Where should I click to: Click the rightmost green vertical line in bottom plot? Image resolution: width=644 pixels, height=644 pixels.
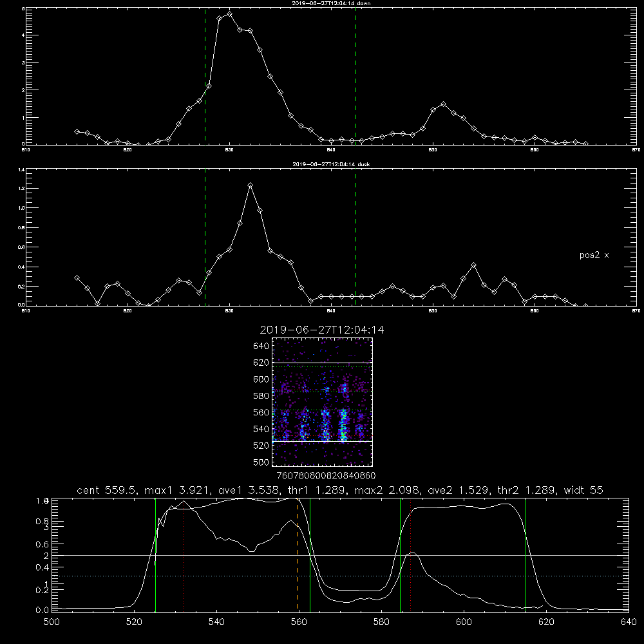(x=526, y=555)
